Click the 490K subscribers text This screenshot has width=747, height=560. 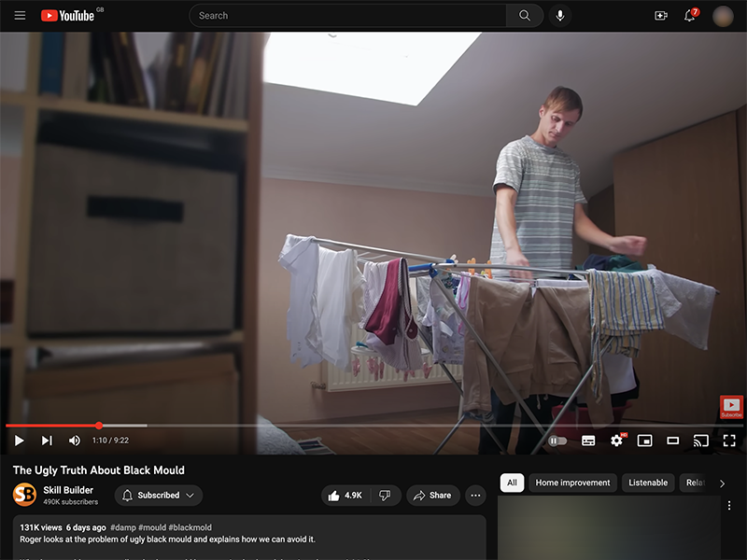tap(71, 501)
